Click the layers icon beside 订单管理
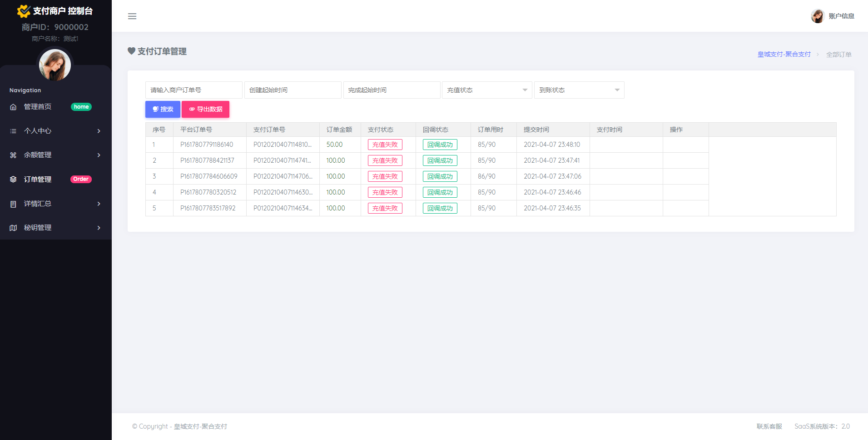Screen dimensions: 868x440 tap(13, 179)
